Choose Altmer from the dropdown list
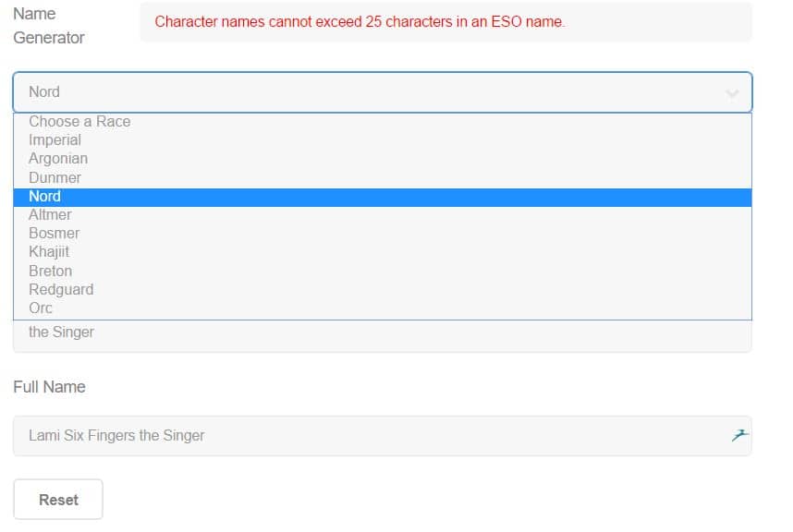 383,215
